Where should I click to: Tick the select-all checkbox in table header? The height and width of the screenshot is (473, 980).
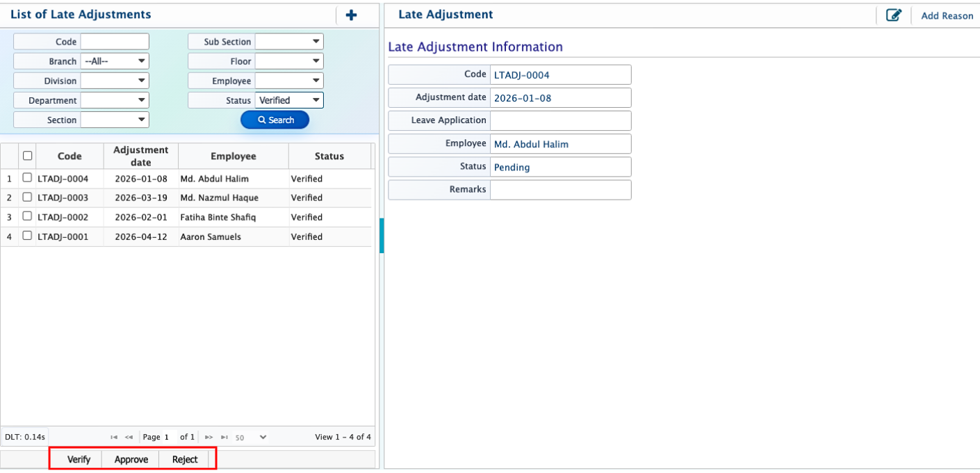[28, 156]
